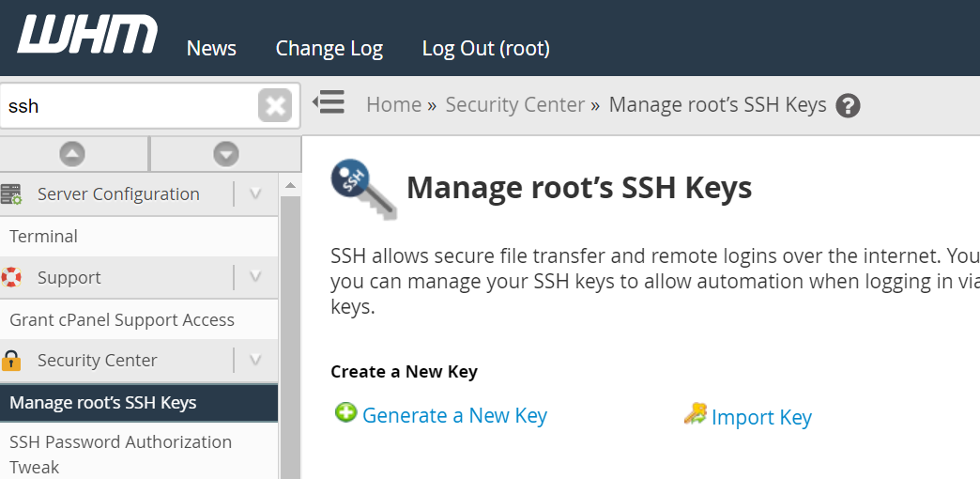980x479 pixels.
Task: Click the SSH key page icon
Action: (363, 189)
